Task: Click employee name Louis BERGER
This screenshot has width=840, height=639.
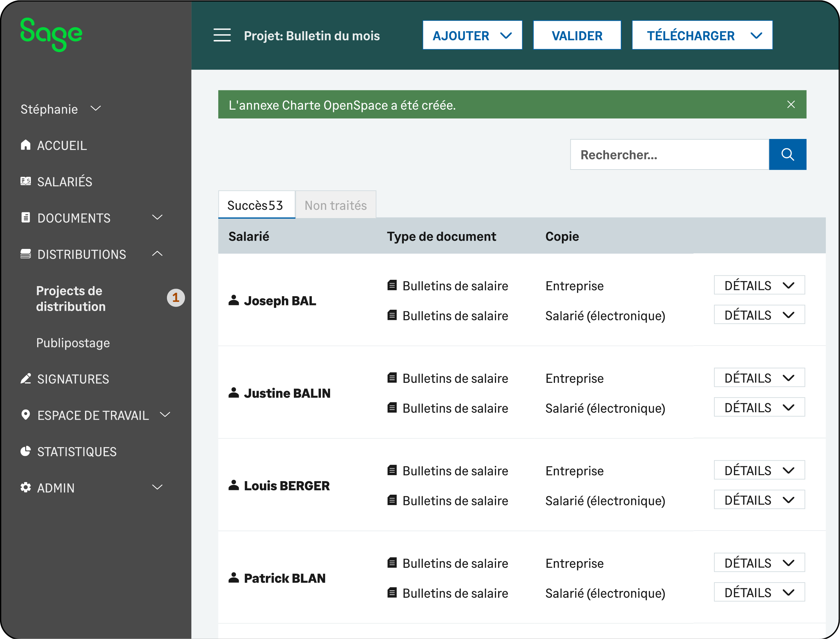Action: coord(287,485)
